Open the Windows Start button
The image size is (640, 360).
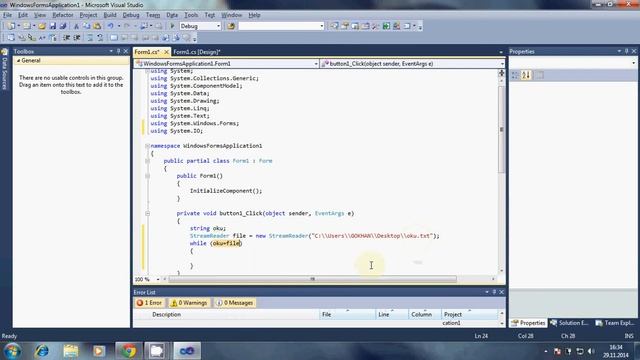12,351
